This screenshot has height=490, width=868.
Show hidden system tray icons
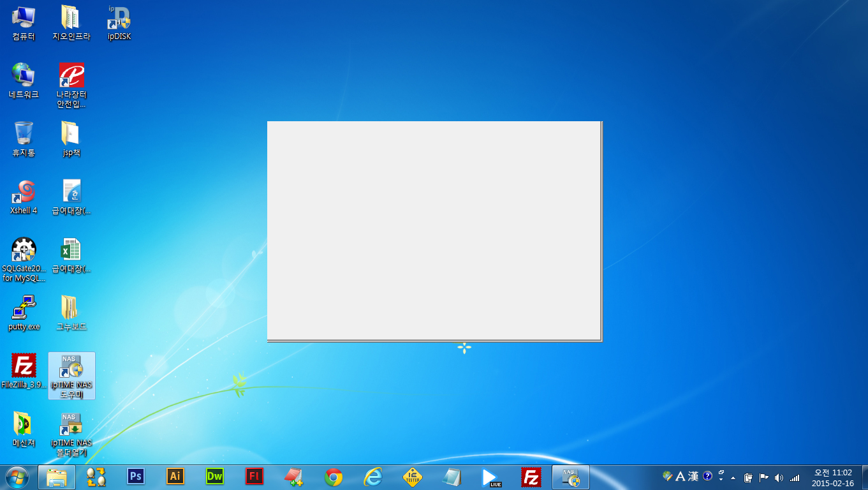pos(733,477)
